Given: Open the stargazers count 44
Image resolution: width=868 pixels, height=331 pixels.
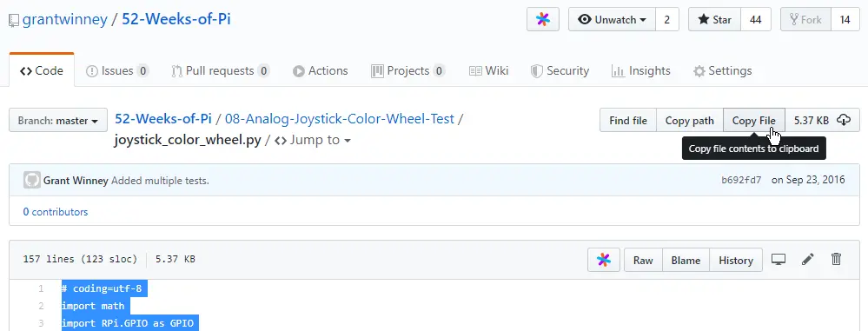Looking at the screenshot, I should pyautogui.click(x=756, y=19).
